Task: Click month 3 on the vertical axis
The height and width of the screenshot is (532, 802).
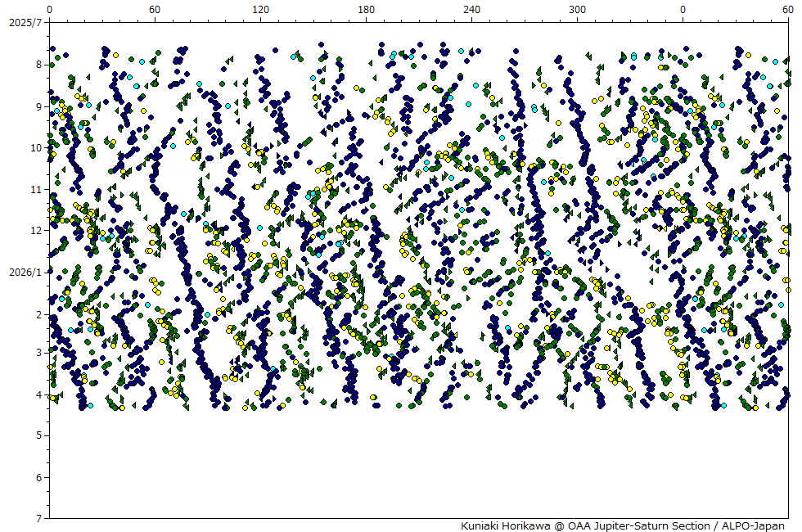Action: tap(38, 353)
